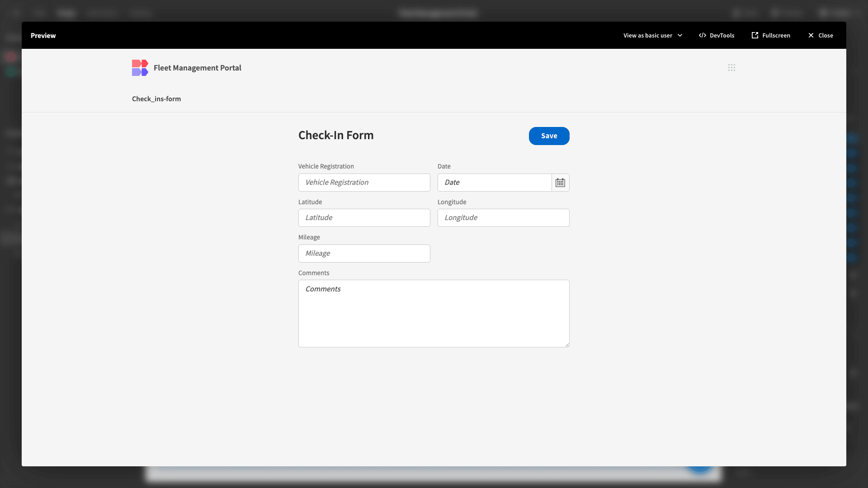Grab the Comments textarea resize handle
This screenshot has height=488, width=868.
point(567,345)
